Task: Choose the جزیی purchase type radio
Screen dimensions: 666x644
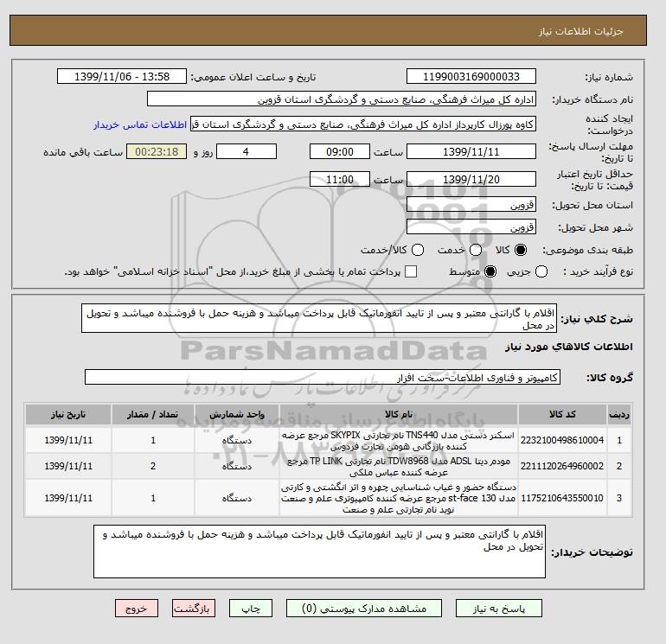Action: 541,271
